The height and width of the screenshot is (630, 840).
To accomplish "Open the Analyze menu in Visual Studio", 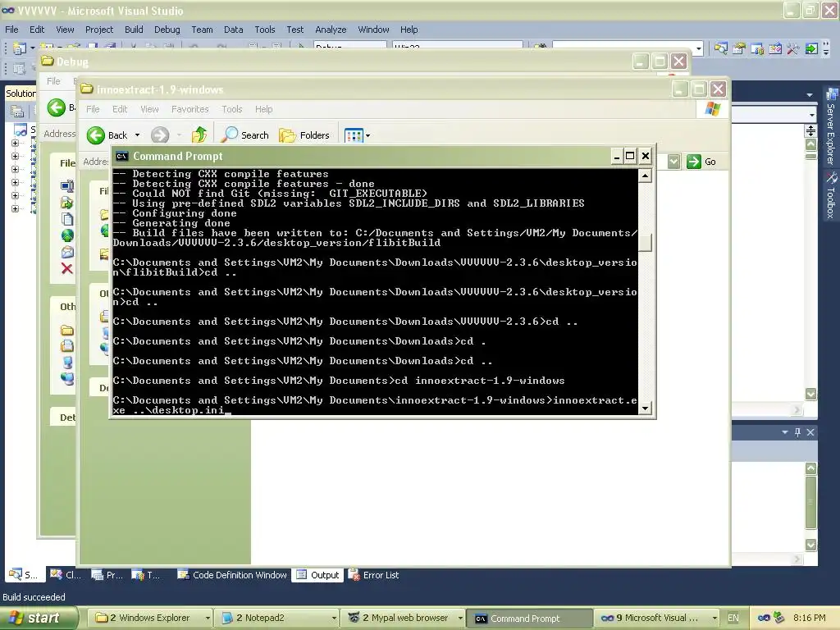I will pyautogui.click(x=331, y=30).
